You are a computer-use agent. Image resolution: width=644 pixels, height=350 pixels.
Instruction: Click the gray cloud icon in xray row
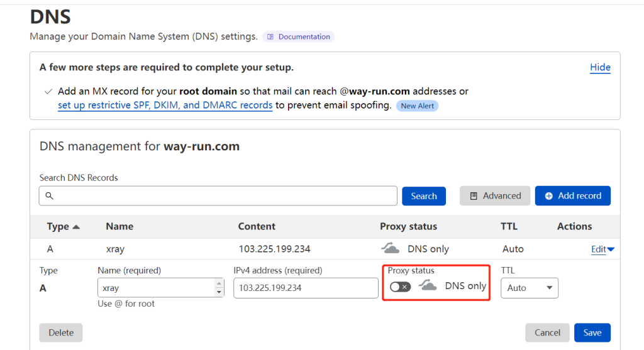click(x=390, y=249)
